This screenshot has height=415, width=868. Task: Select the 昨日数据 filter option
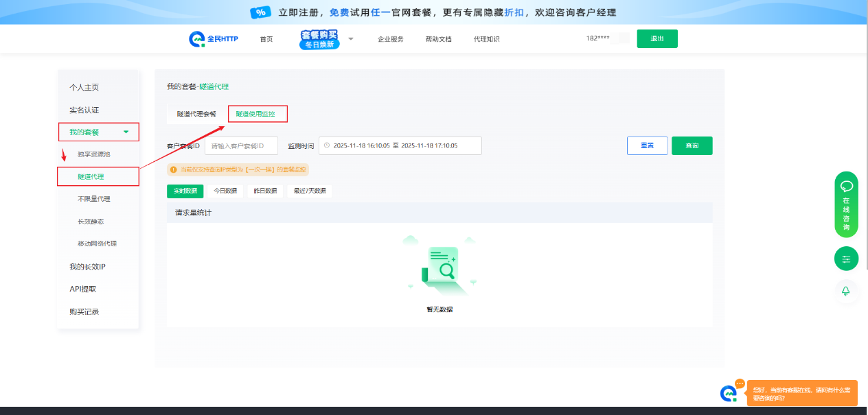pyautogui.click(x=265, y=191)
